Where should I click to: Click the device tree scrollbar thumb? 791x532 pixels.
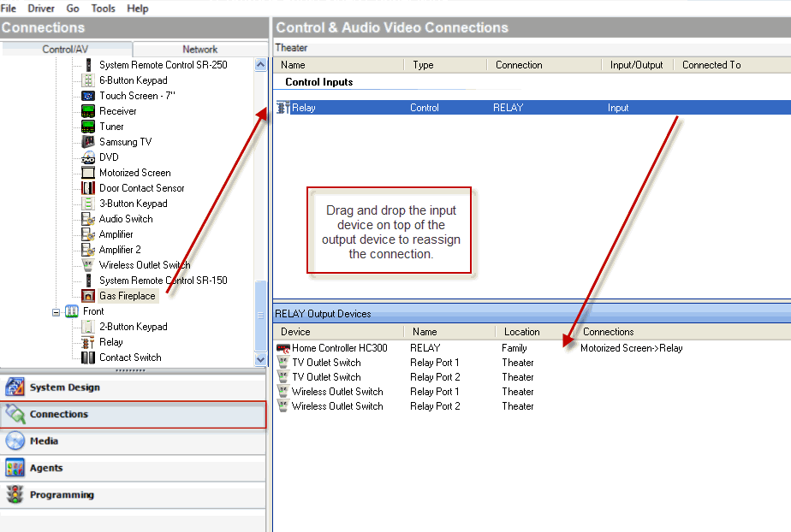[x=261, y=316]
